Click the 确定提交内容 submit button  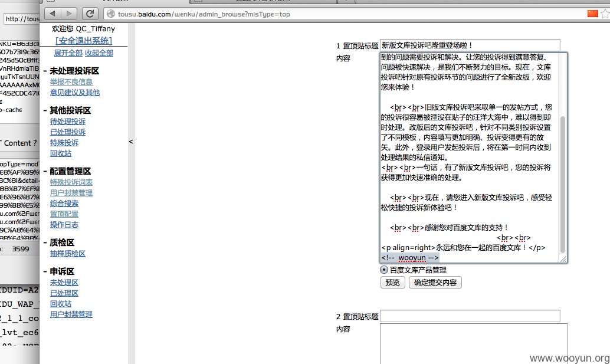(435, 283)
